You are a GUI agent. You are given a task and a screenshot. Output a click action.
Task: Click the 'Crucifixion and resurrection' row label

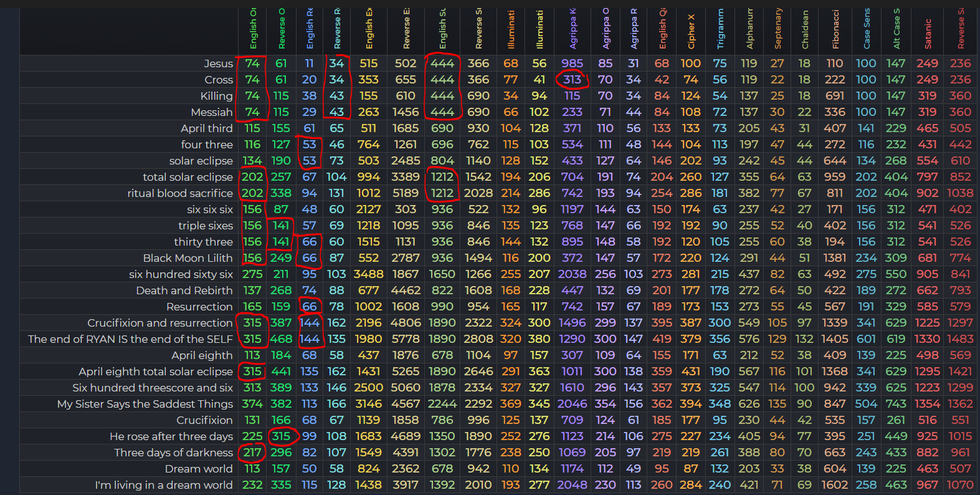(x=160, y=323)
